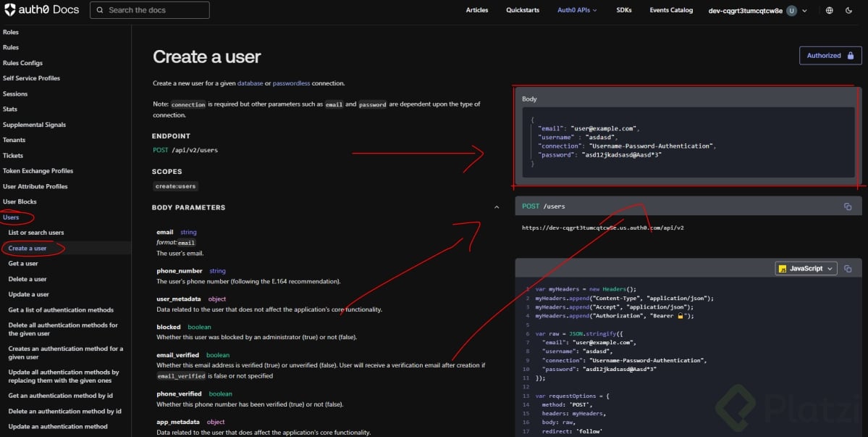Select the Create a user page

27,248
